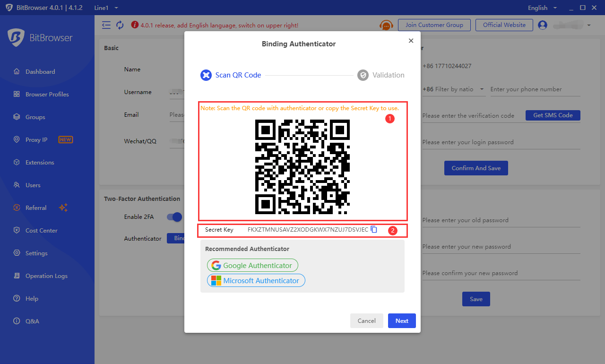605x364 pixels.
Task: Click the login password input field
Action: [501, 142]
